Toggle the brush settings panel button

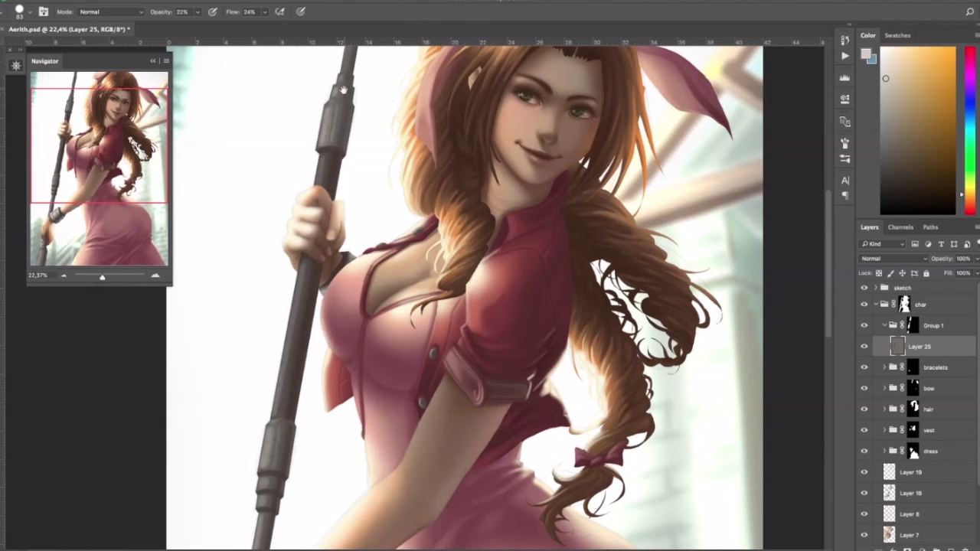44,11
